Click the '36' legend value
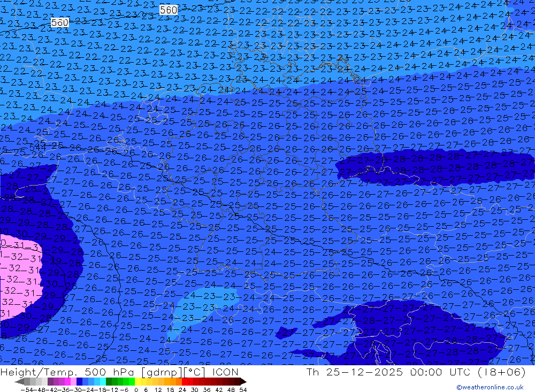This screenshot has width=535, height=392. (x=207, y=390)
